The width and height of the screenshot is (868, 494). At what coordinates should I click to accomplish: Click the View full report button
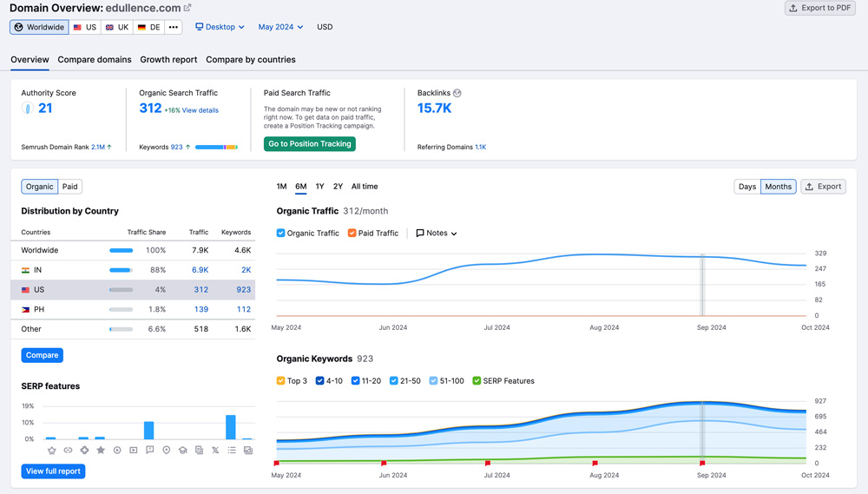click(x=53, y=471)
